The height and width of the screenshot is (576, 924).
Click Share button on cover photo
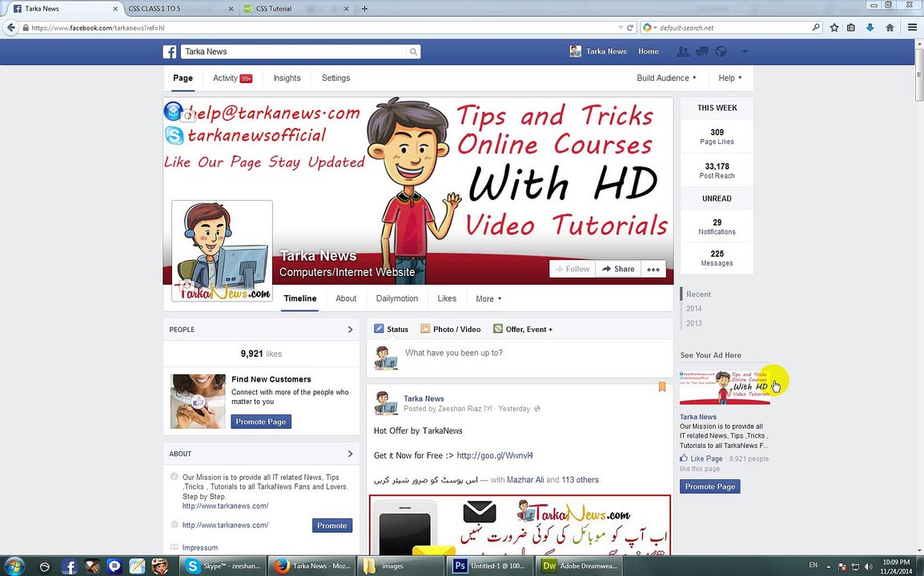pos(618,269)
